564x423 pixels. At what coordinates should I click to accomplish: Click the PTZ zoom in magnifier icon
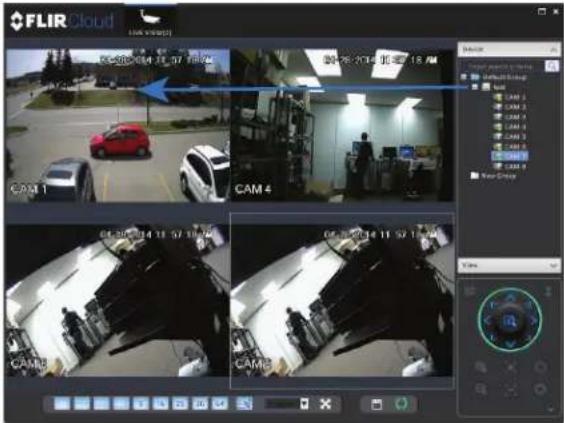(x=481, y=367)
